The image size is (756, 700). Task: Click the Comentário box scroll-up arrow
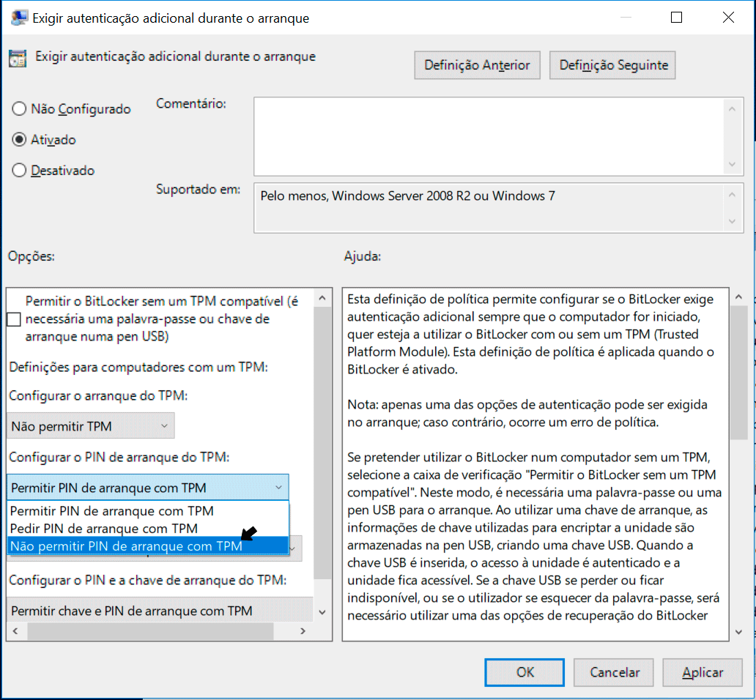coord(732,109)
